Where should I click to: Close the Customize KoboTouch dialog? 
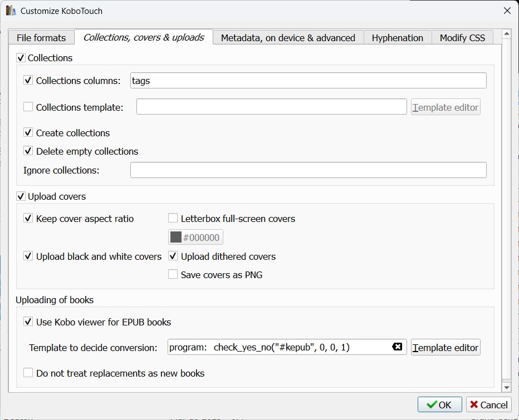click(x=507, y=11)
